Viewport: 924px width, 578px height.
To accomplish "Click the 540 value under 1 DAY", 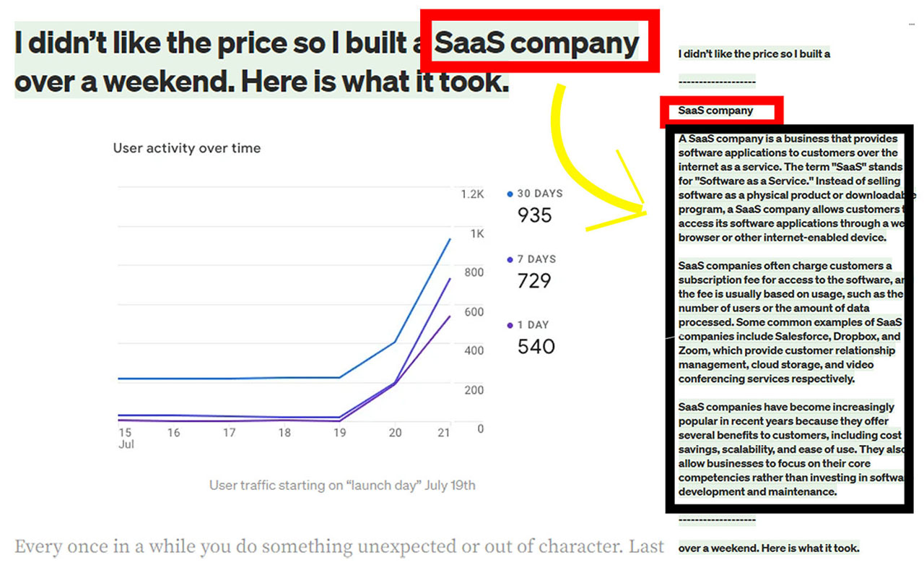I will pos(536,346).
